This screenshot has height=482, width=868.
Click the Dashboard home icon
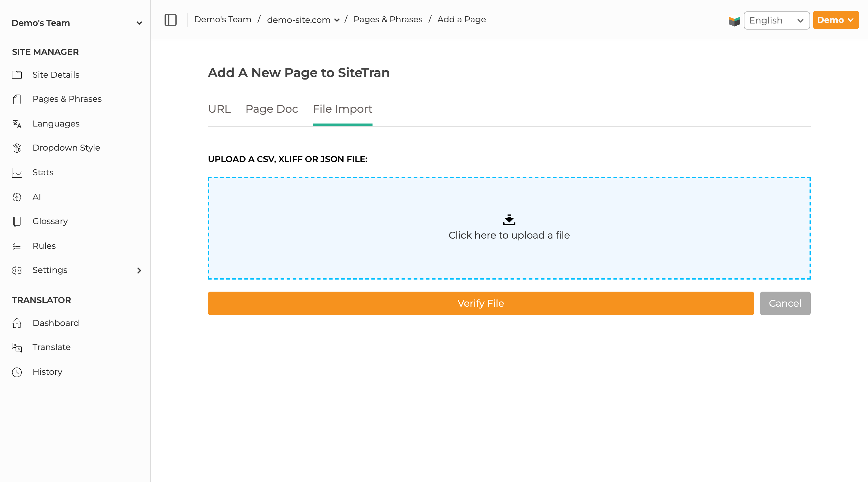tap(17, 323)
